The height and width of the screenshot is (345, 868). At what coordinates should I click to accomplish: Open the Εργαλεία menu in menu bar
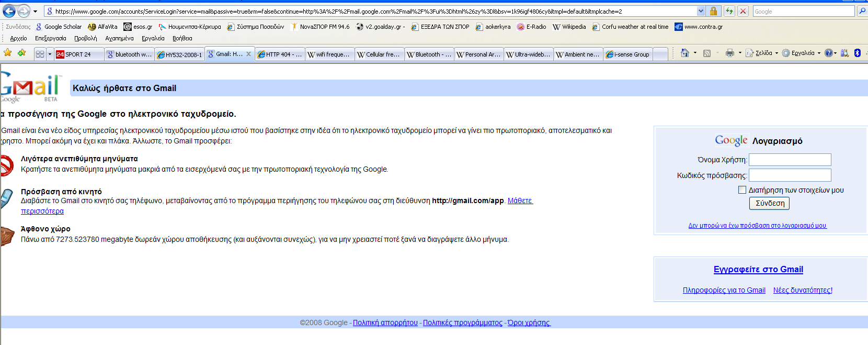pyautogui.click(x=153, y=38)
